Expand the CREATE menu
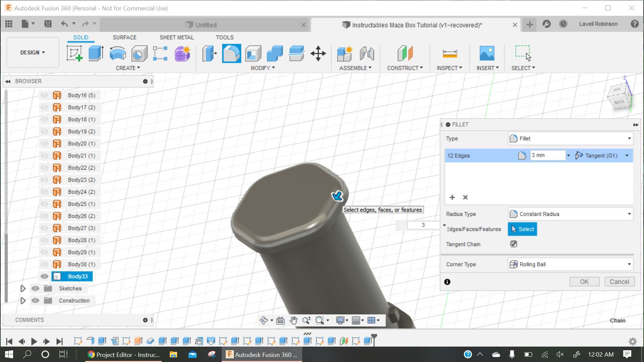The image size is (644, 362). point(128,68)
